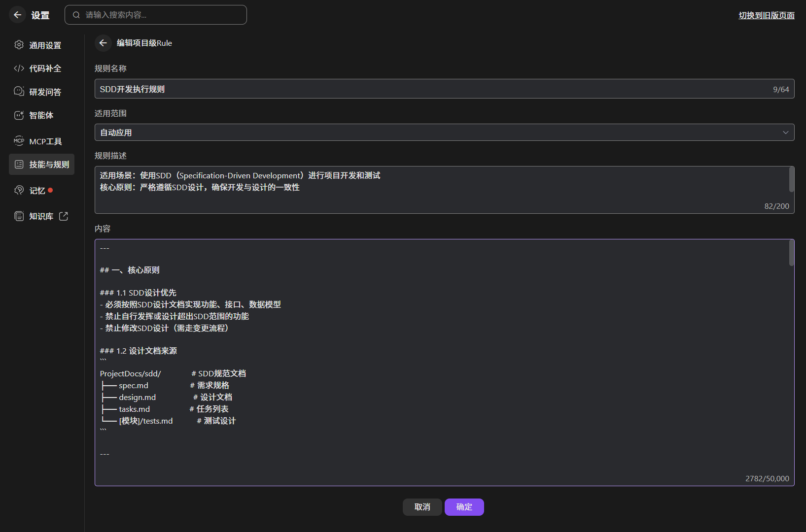The width and height of the screenshot is (806, 532).
Task: Open the 记忆 sidebar entry
Action: 41,190
